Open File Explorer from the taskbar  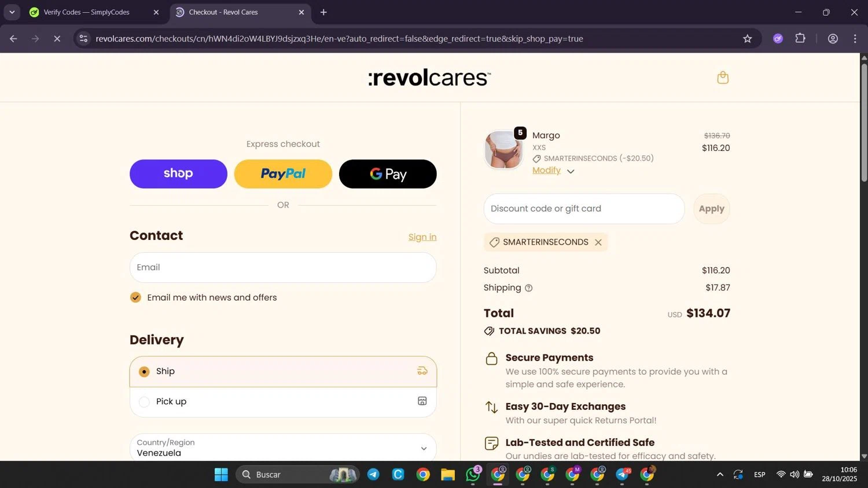(x=448, y=475)
